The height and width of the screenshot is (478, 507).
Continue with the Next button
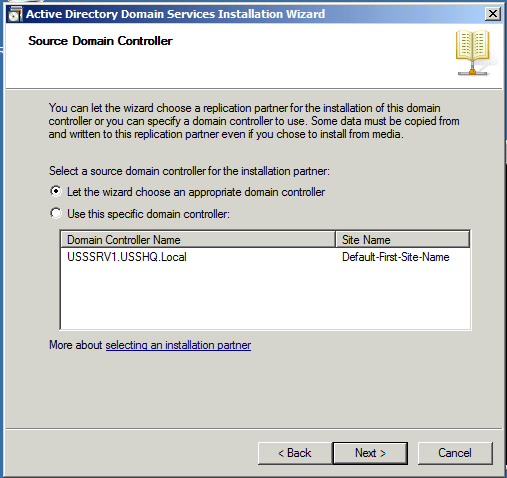[370, 453]
